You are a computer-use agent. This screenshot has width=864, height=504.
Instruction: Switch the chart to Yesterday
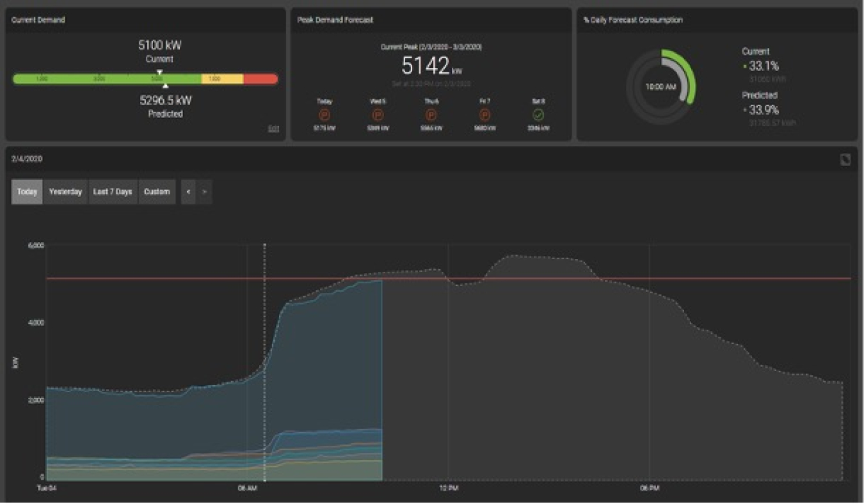pos(66,192)
